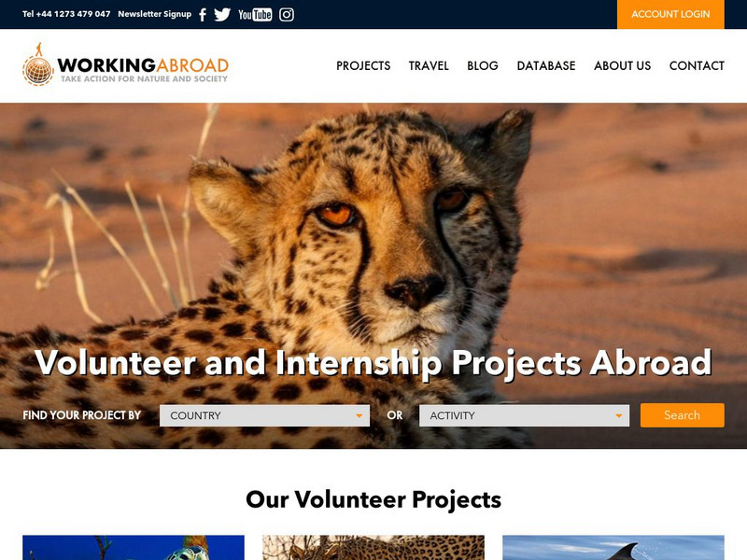Open the TRAVEL menu item
Image resolution: width=747 pixels, height=560 pixels.
(x=429, y=65)
